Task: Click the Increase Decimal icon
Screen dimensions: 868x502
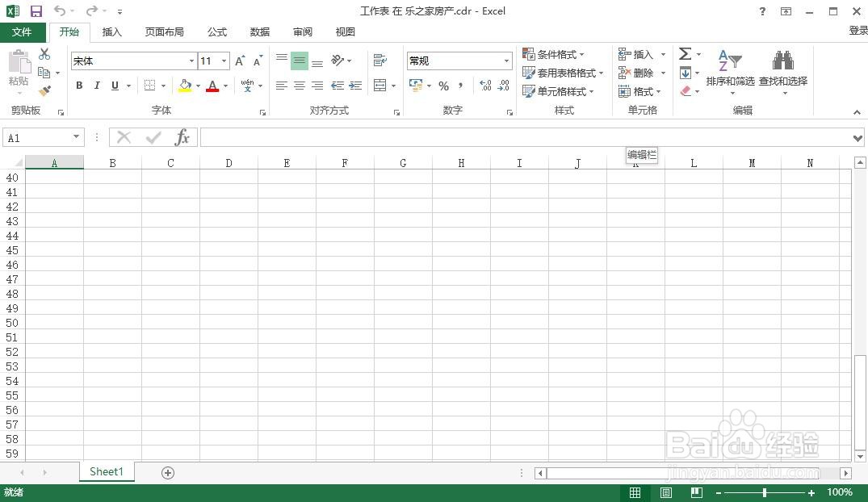Action: click(484, 86)
